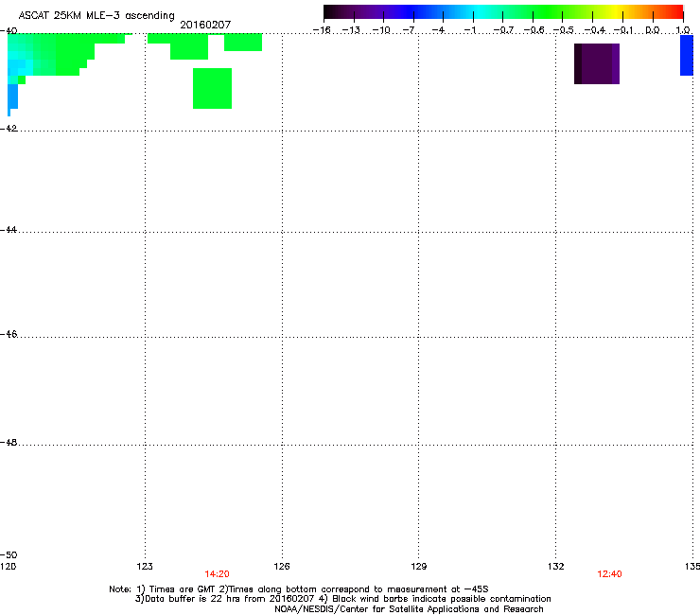The image size is (700, 615).
Task: Click the red 12:40 time label
Action: click(x=609, y=574)
